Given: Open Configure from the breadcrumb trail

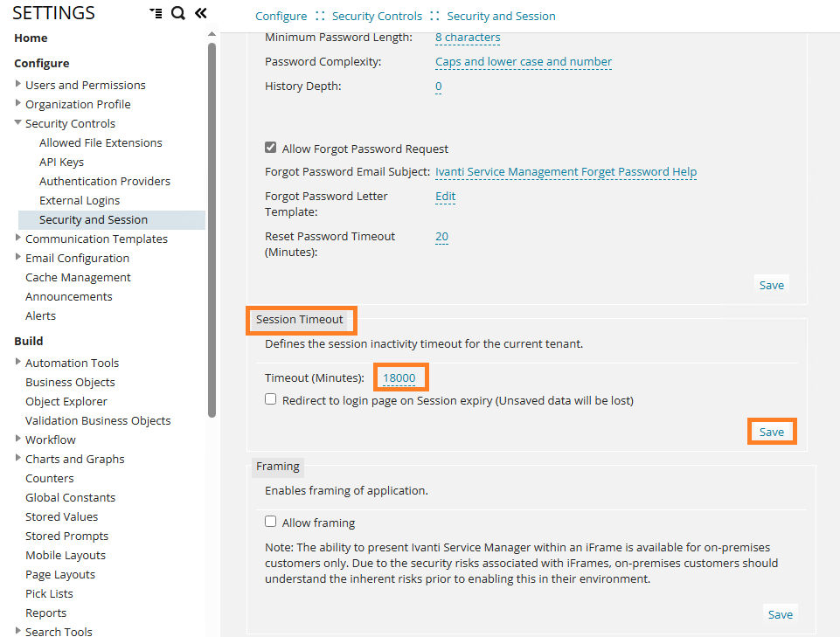Looking at the screenshot, I should point(281,16).
